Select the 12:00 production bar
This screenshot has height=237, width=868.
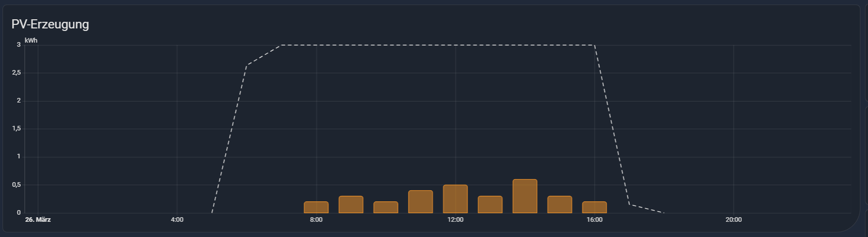(x=455, y=198)
